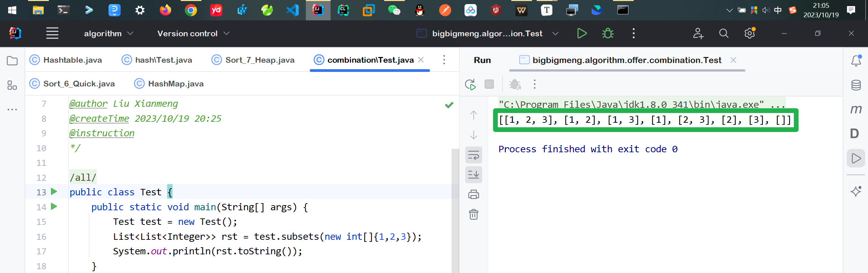The height and width of the screenshot is (273, 868).
Task: Click the java.exe command line in console
Action: coord(642,104)
